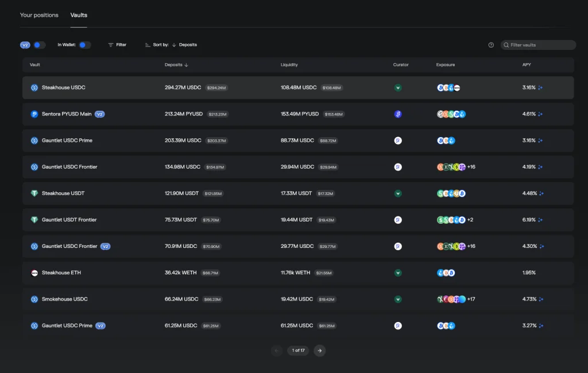Click the 1.95% APY value
The image size is (588, 373).
(x=529, y=273)
